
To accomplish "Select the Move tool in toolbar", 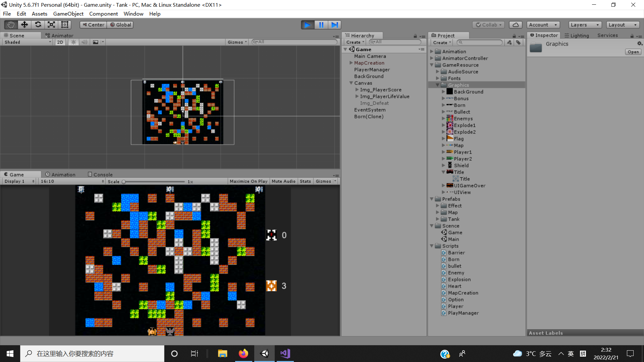I will click(x=24, y=25).
